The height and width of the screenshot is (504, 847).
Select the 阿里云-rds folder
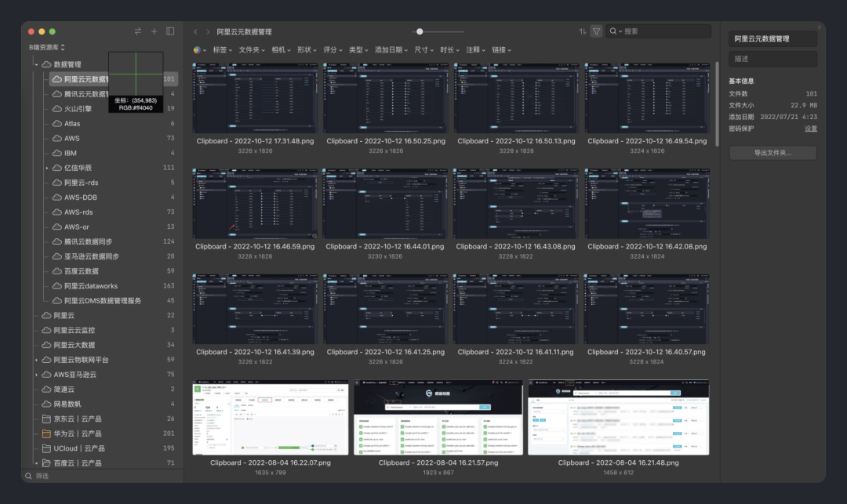(x=112, y=183)
